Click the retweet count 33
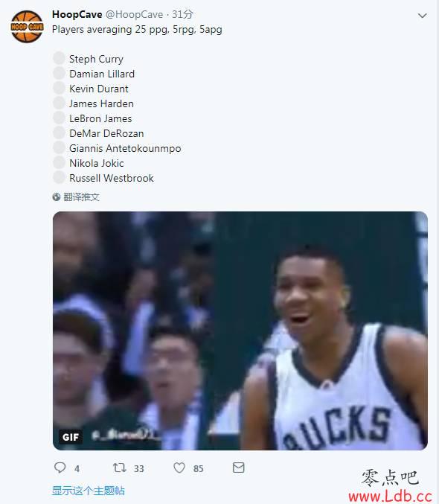 (x=139, y=469)
